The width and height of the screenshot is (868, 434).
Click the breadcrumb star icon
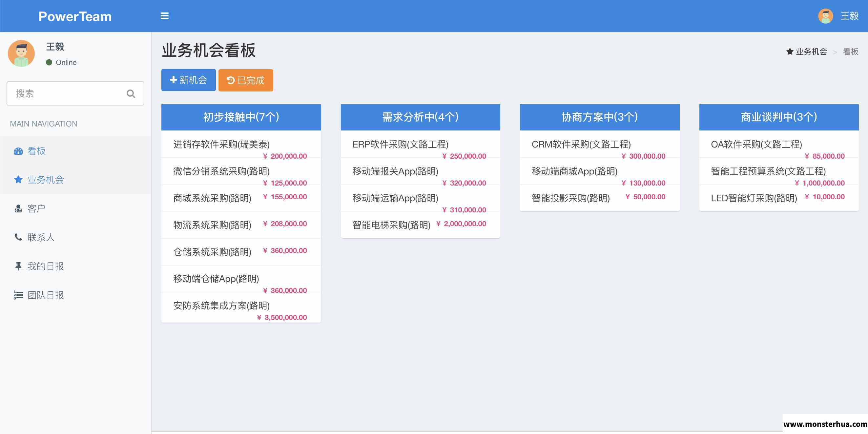(x=790, y=51)
